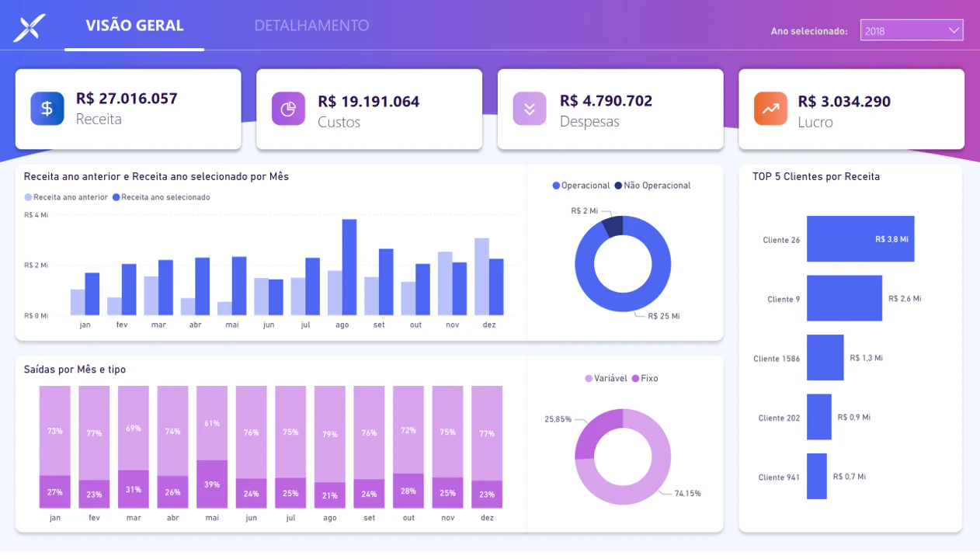
Task: Open the Ano selecionado 2018 dropdown
Action: coord(912,30)
